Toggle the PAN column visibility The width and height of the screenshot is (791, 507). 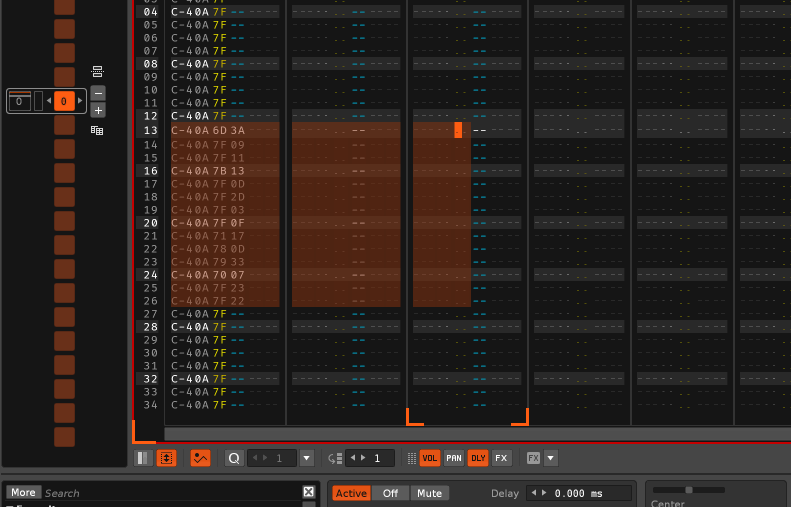tap(454, 458)
